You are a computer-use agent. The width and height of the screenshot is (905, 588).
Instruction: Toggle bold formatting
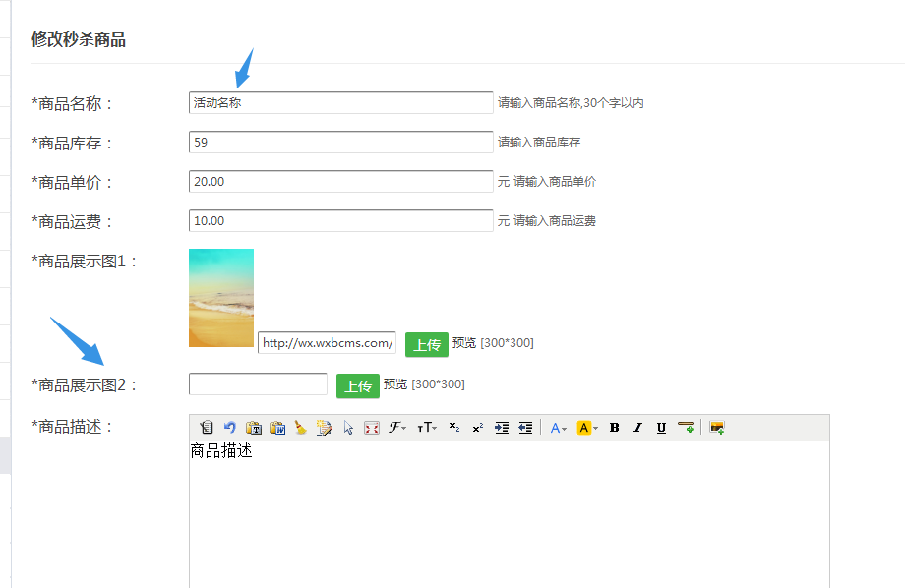click(x=614, y=428)
